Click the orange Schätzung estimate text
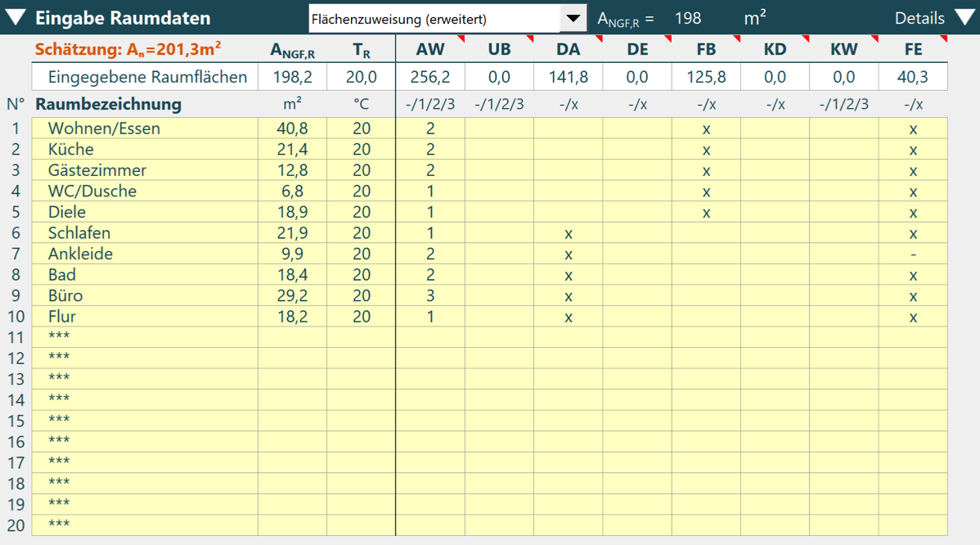This screenshot has width=980, height=545. (128, 49)
